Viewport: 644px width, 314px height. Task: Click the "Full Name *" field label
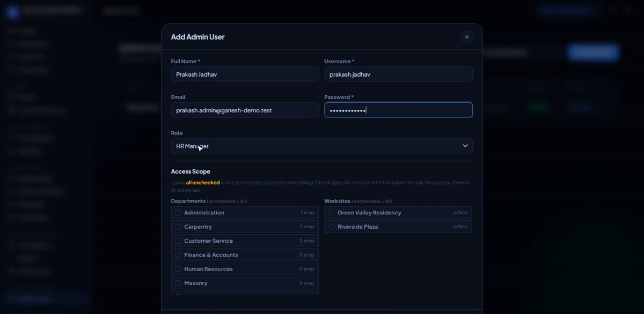coord(186,62)
